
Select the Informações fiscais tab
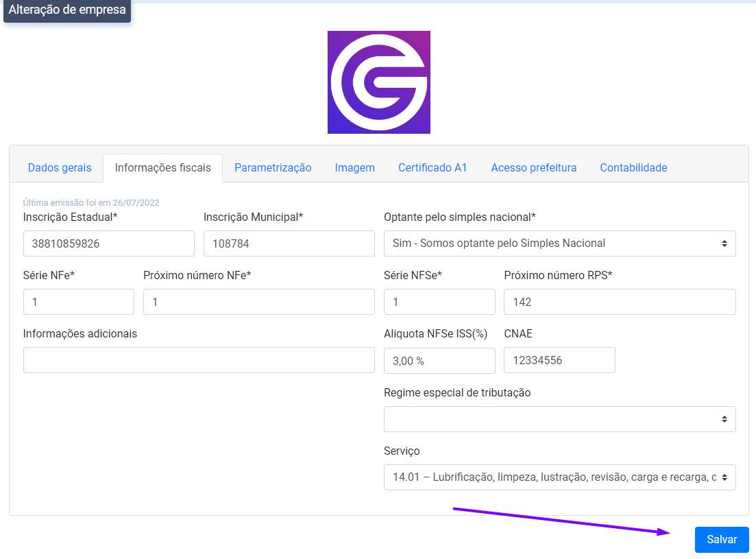163,167
